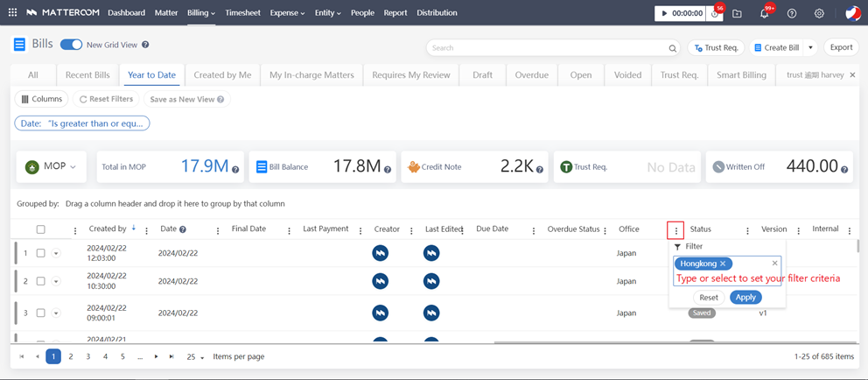Open the settings gear icon

[x=819, y=13]
